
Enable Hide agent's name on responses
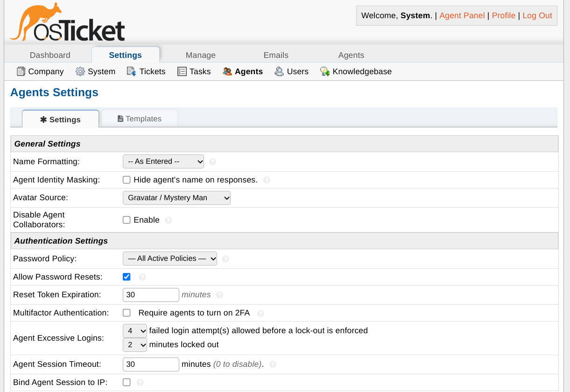tap(127, 180)
